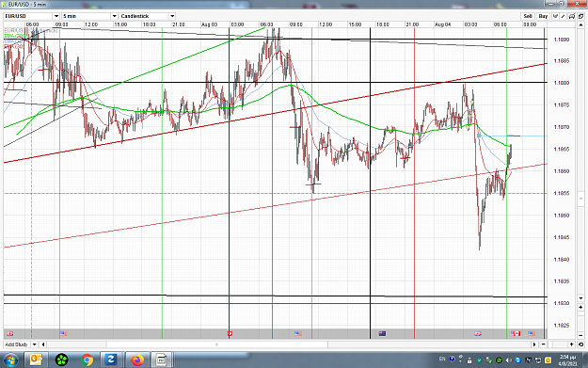Open ICQ green flower app in taskbar
The height and width of the screenshot is (368, 588).
point(62,360)
